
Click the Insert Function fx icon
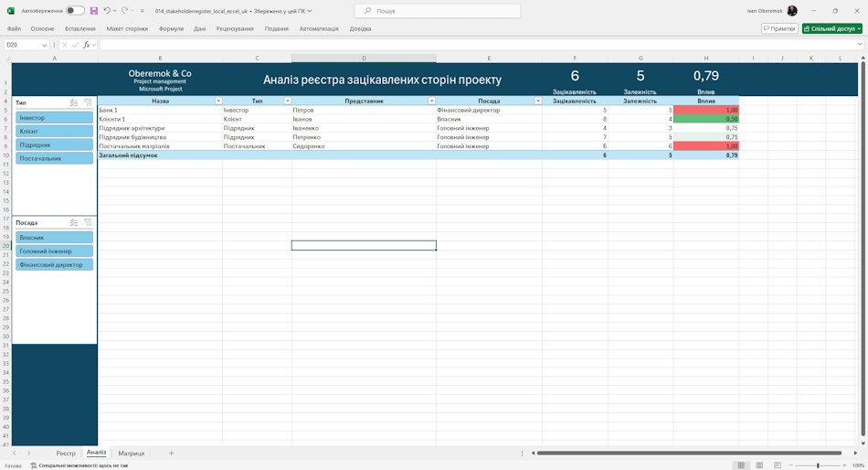[x=87, y=45]
